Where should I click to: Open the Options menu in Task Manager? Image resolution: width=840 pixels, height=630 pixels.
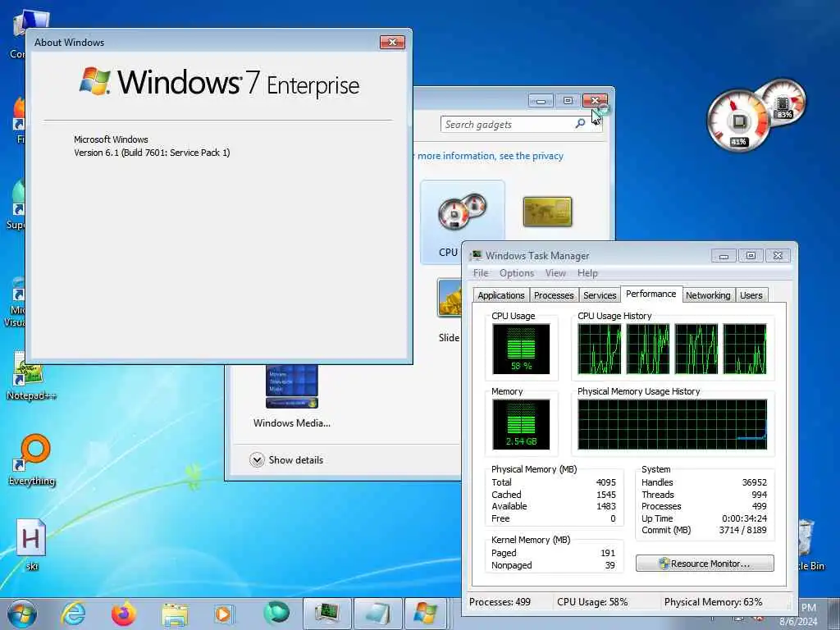(517, 273)
